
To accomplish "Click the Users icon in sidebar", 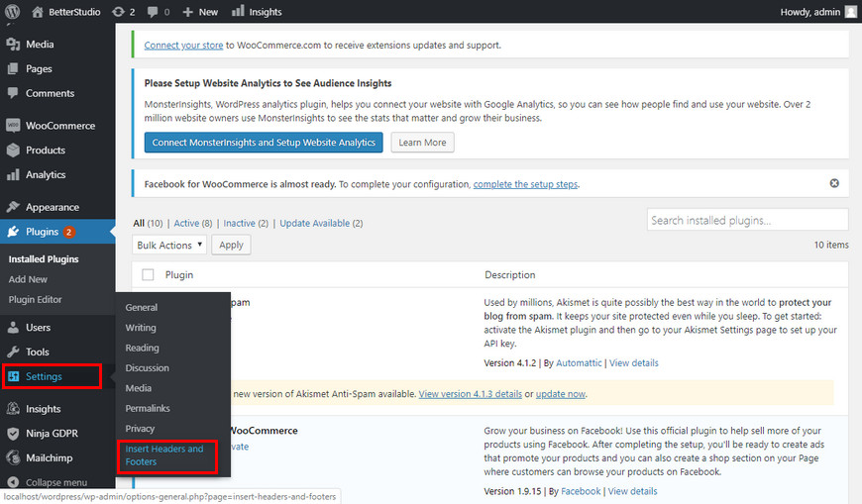I will [x=13, y=327].
